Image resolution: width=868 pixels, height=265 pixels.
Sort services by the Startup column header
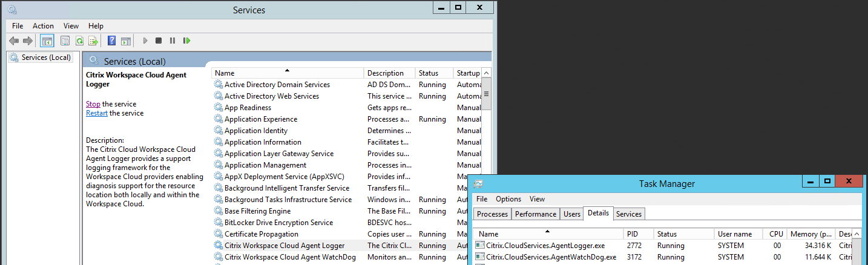click(467, 73)
